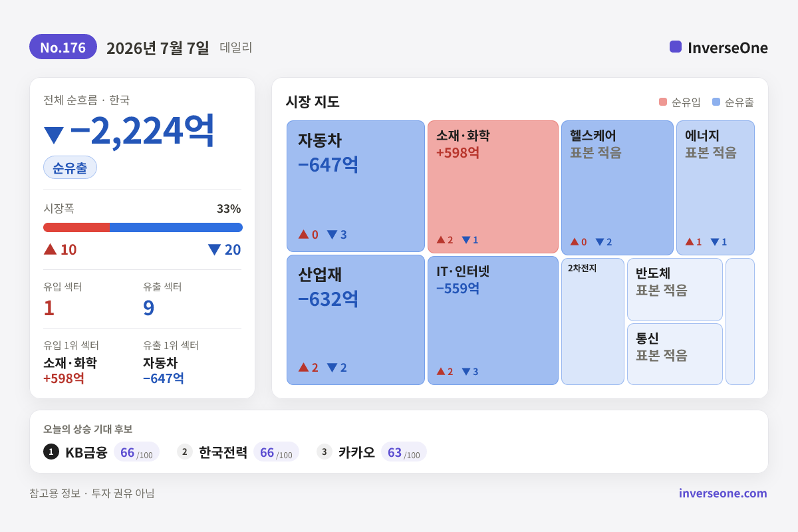Click the large blue down-triangle beside −2,224억
This screenshot has height=532, width=798.
[x=54, y=135]
